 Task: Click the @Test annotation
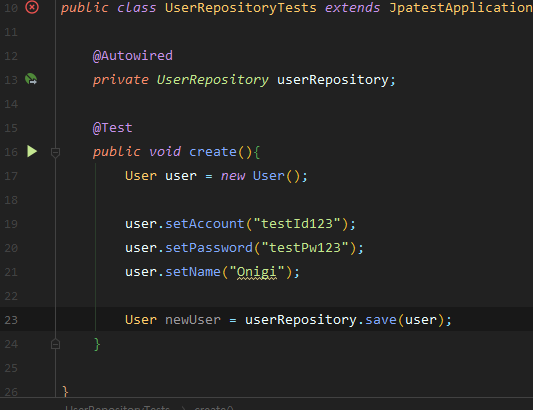[x=113, y=128]
